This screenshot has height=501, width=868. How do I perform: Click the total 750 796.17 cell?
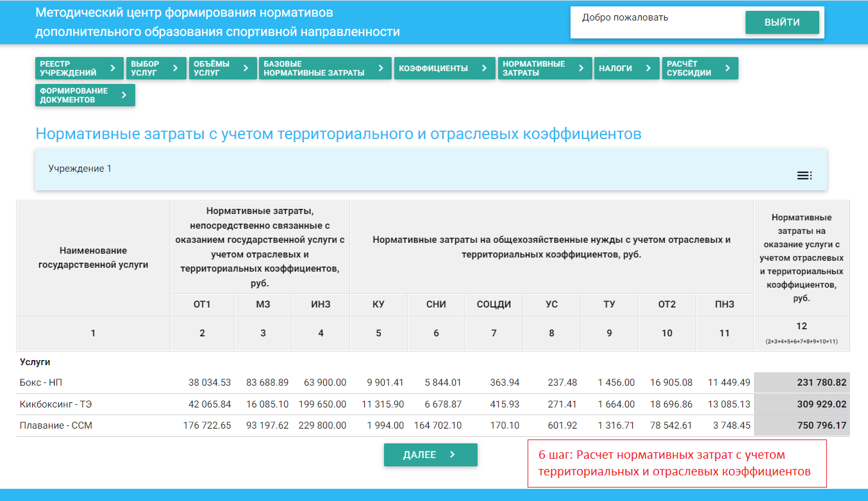click(801, 425)
